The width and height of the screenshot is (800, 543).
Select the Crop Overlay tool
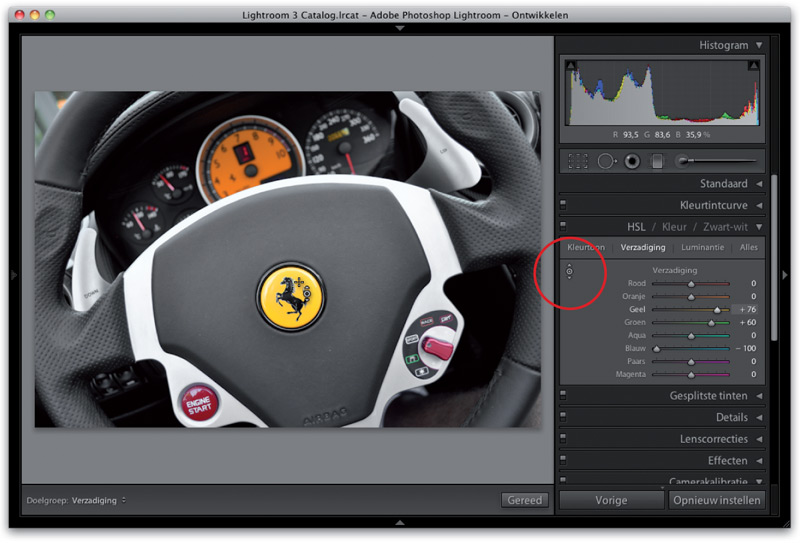point(578,161)
